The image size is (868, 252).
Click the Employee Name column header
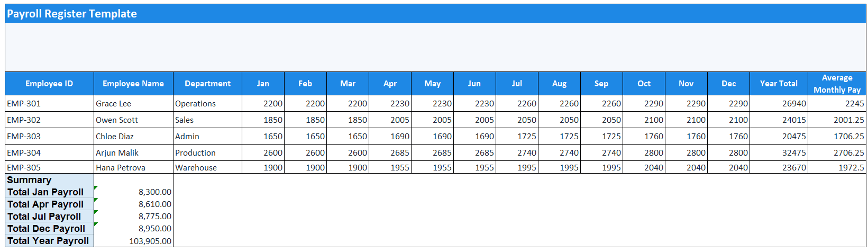[133, 84]
